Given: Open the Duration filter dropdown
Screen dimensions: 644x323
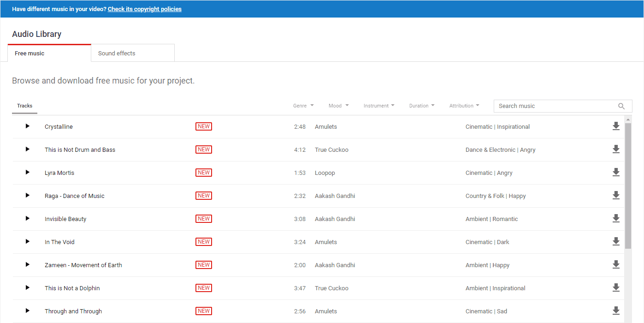Looking at the screenshot, I should tap(422, 106).
